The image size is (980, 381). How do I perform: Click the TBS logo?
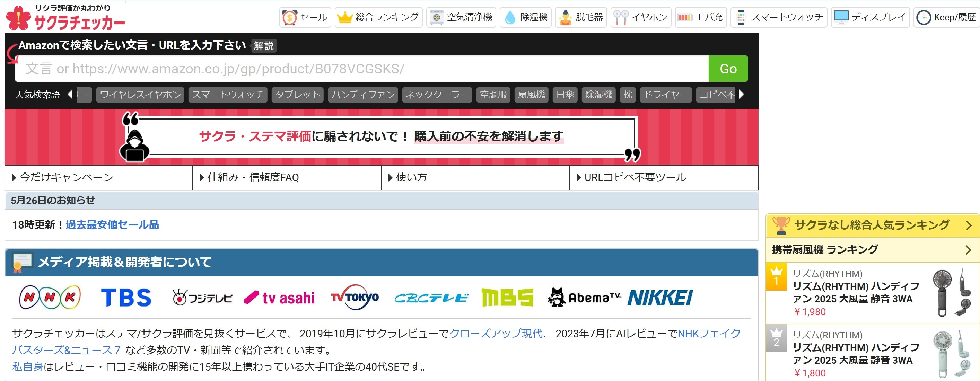tap(126, 297)
